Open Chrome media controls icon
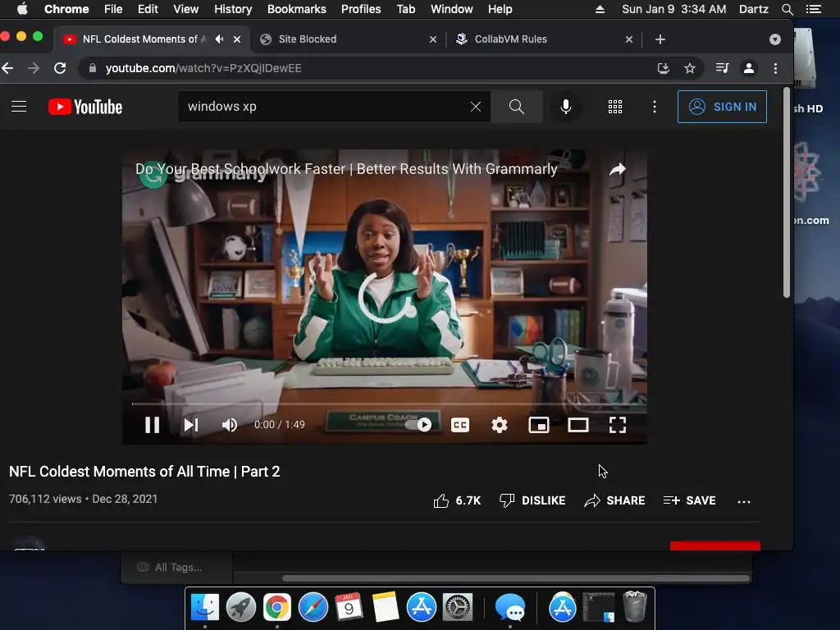Viewport: 840px width, 630px height. (x=722, y=68)
